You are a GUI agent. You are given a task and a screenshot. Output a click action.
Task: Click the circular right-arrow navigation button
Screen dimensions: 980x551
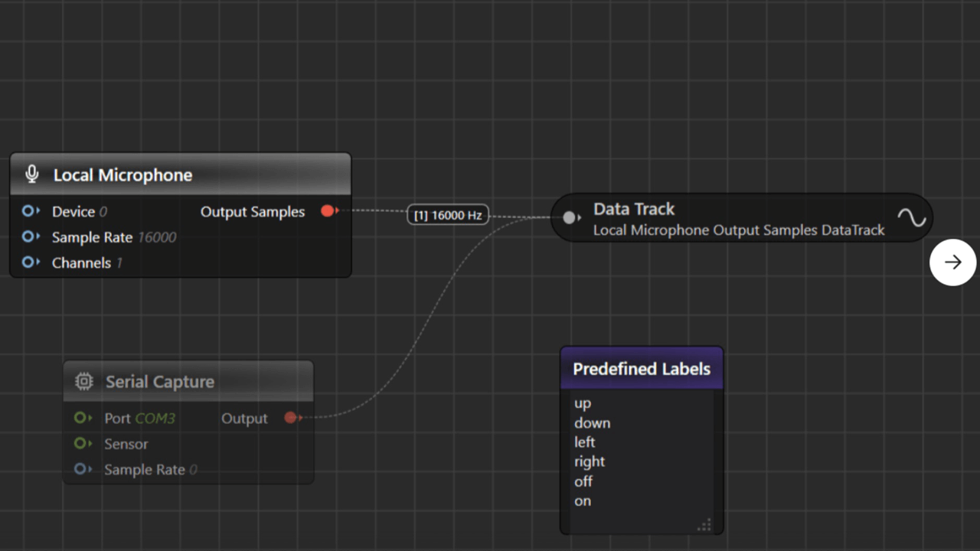point(952,262)
